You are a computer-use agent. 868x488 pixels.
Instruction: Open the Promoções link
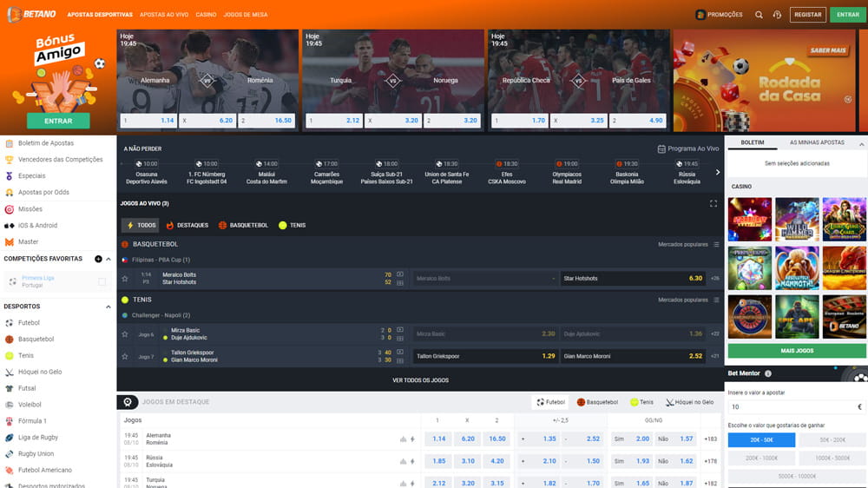click(719, 15)
